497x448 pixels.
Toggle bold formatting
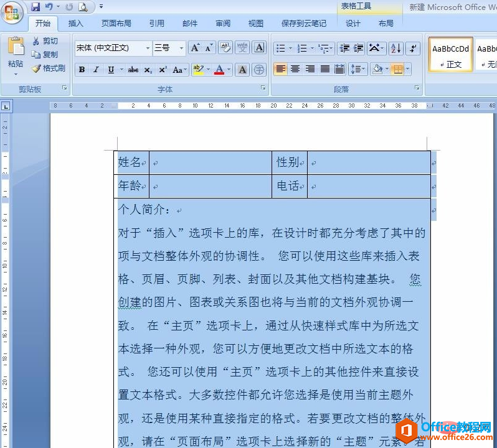pos(82,70)
